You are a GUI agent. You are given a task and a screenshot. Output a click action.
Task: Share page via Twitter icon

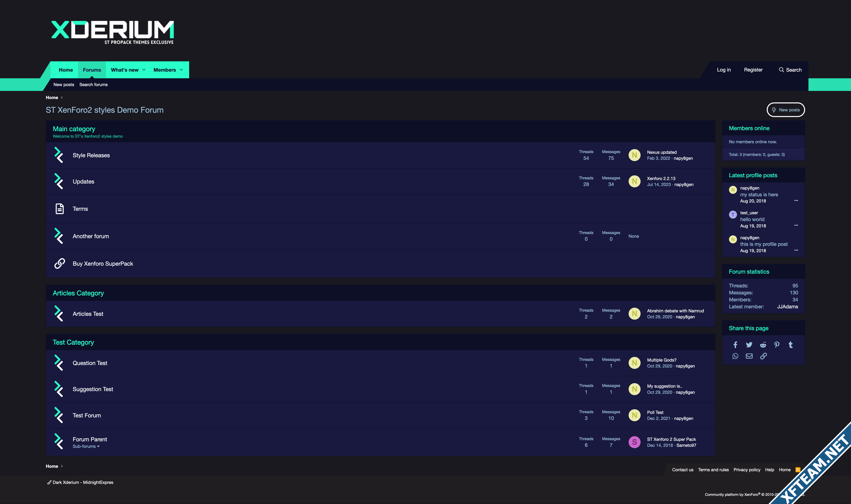coord(749,345)
